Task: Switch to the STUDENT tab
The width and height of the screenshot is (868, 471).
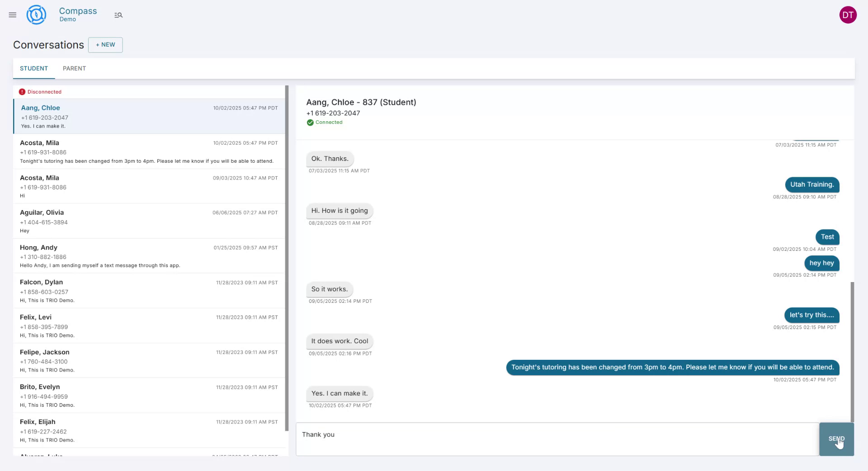Action: point(33,68)
